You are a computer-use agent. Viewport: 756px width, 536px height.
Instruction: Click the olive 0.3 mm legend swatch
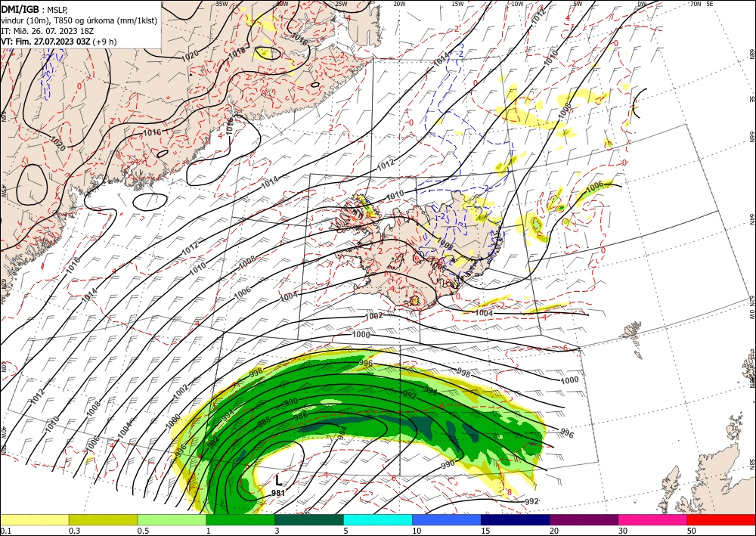(103, 519)
